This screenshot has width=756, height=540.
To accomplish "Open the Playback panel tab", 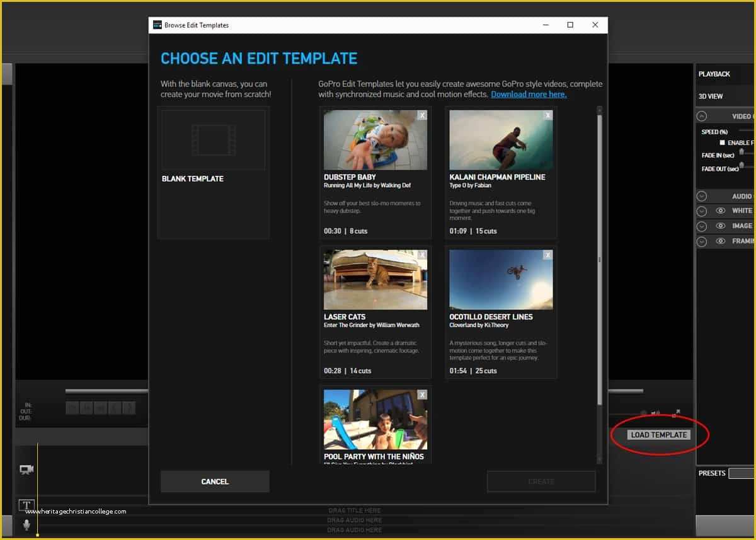I will (714, 74).
